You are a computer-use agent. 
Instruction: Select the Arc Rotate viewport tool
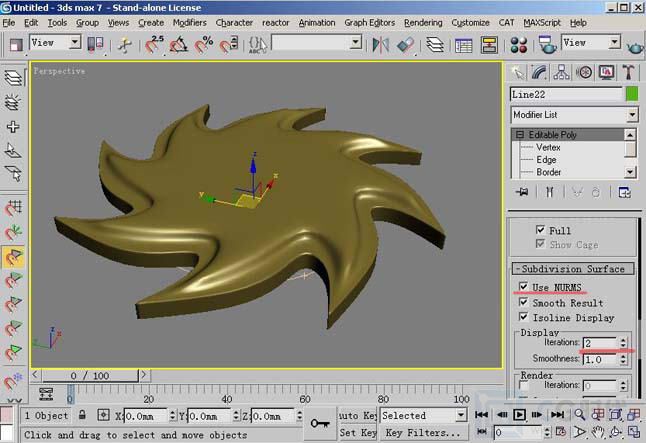(x=616, y=432)
